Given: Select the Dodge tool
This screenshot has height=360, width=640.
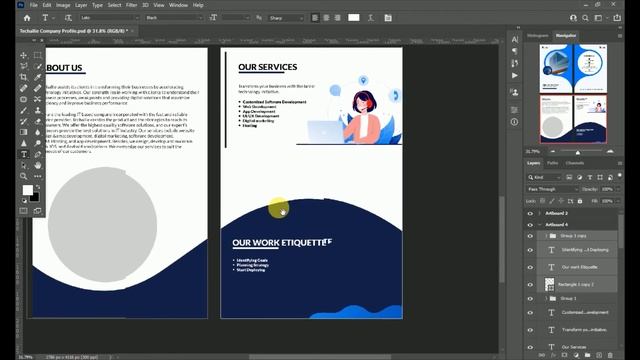Looking at the screenshot, I should 38,143.
